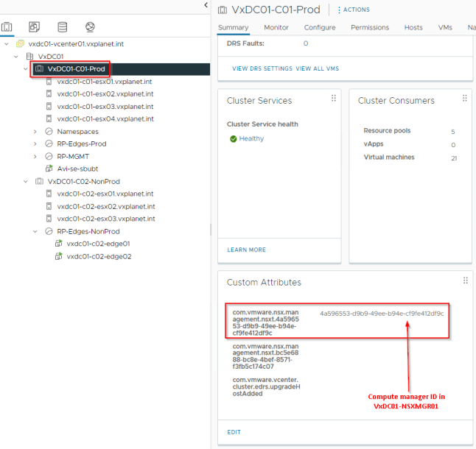The image size is (476, 449).
Task: Click the host icon for vxdc01-c01-esx04.vxplanet.int
Action: click(49, 119)
